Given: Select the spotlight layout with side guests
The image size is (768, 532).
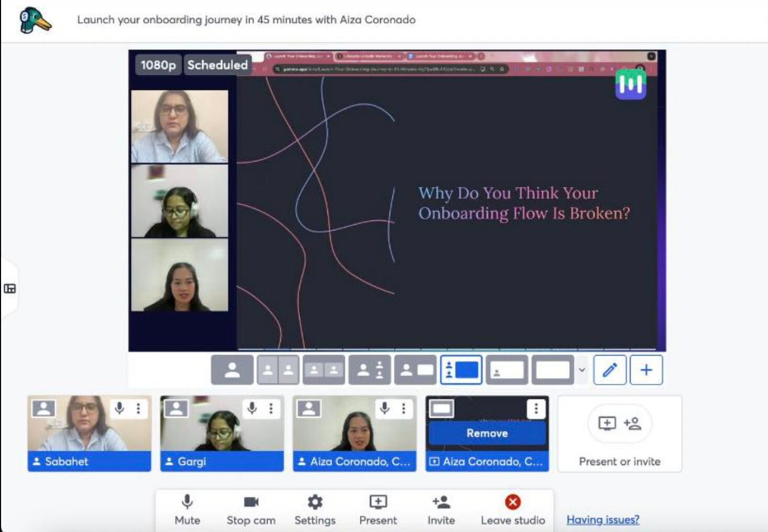Looking at the screenshot, I should [x=369, y=370].
